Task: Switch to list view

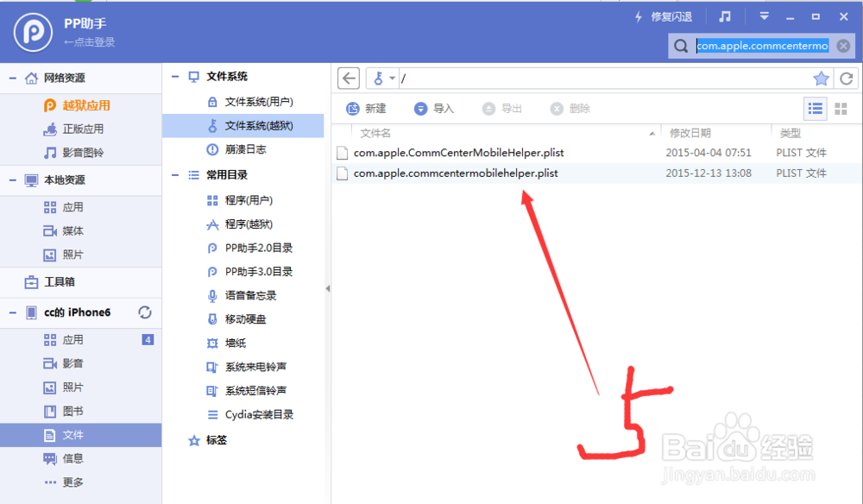Action: 816,109
